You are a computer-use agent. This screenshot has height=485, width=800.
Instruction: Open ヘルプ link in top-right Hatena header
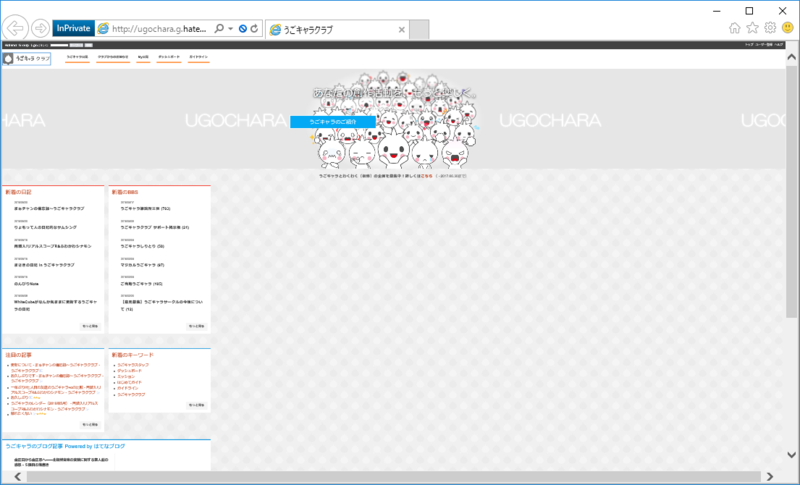coord(779,45)
